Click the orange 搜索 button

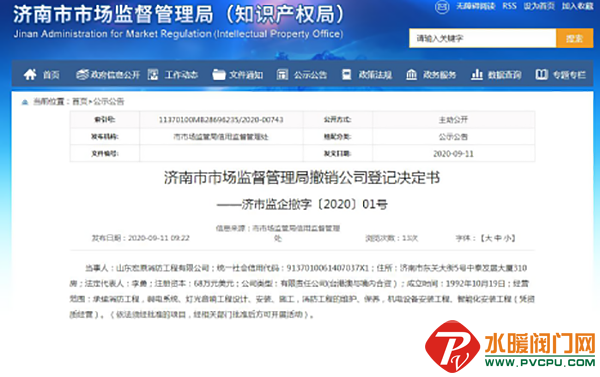(x=574, y=38)
